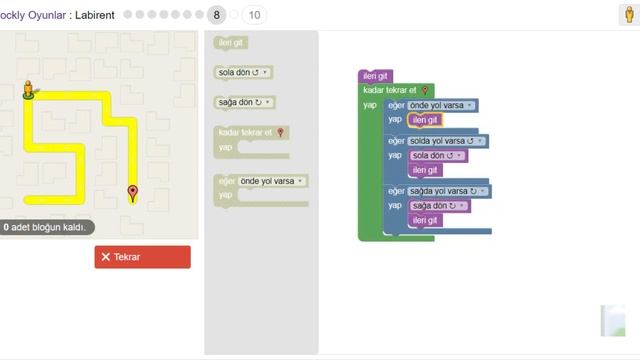640x360 pixels.
Task: Jump to level 7 dot beside level 8
Action: 199,15
